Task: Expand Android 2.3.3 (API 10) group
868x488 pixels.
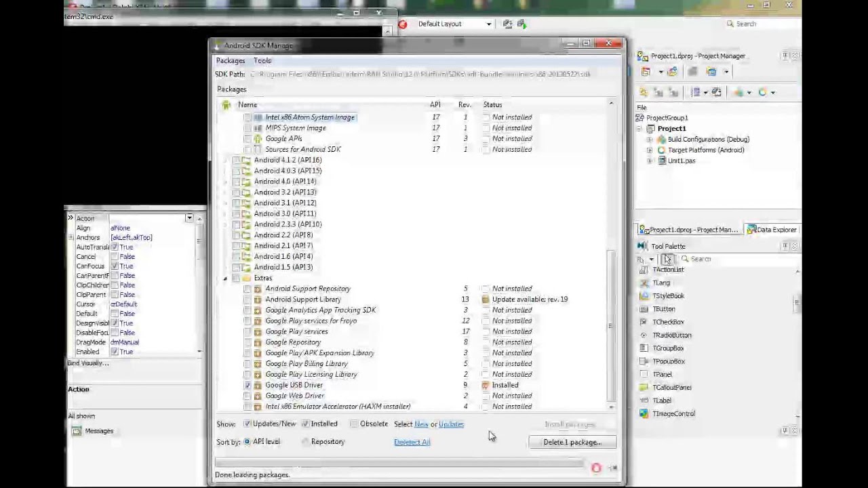Action: click(x=225, y=224)
